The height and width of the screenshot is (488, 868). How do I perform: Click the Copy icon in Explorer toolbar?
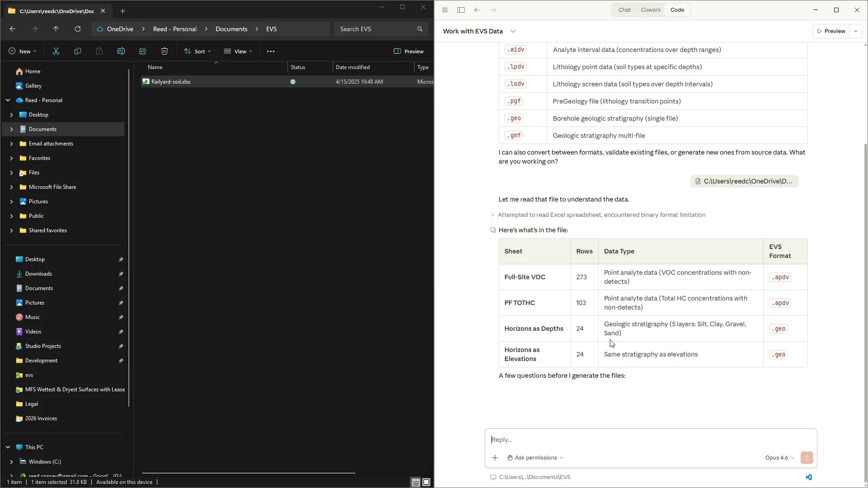(x=78, y=52)
